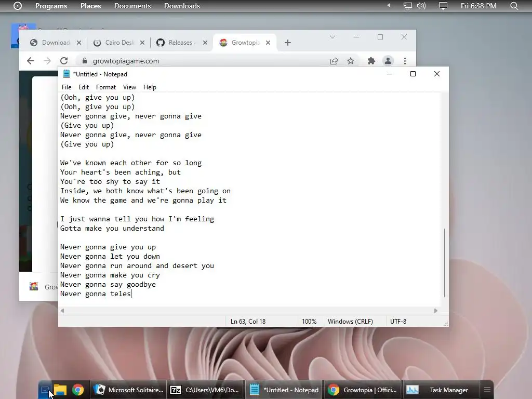The image size is (532, 399).
Task: Close the Cairo Desktop tab
Action: [142, 43]
